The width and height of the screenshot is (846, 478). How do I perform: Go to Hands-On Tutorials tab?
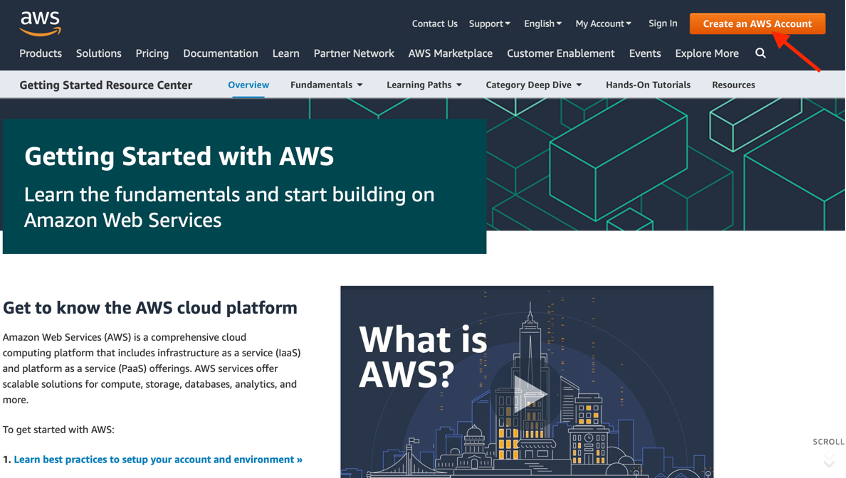click(x=648, y=85)
